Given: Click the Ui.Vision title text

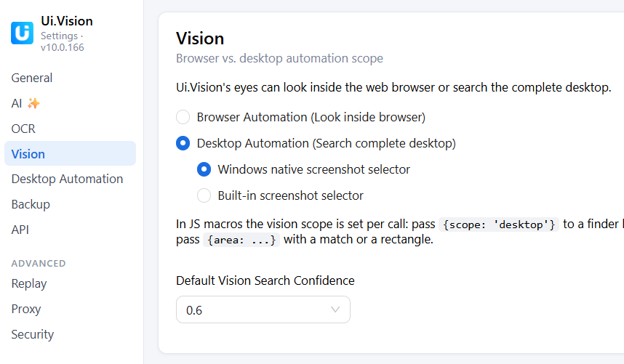Looking at the screenshot, I should (x=67, y=21).
